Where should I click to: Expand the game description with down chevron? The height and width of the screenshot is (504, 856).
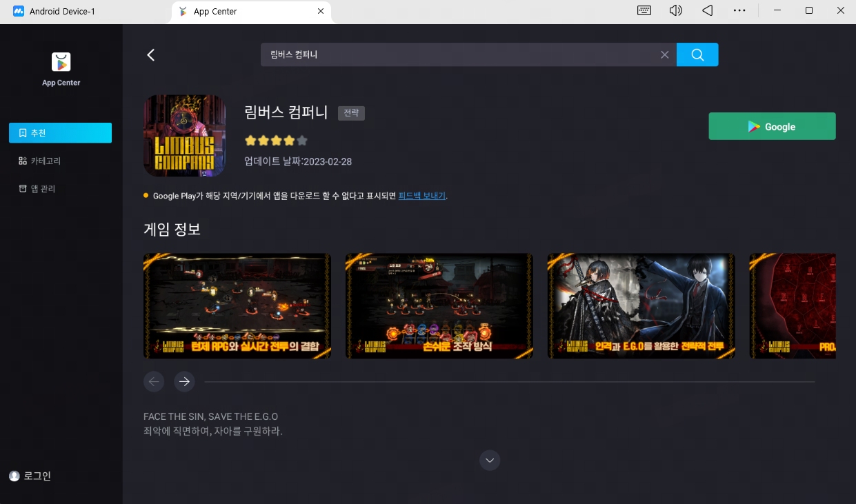click(490, 460)
